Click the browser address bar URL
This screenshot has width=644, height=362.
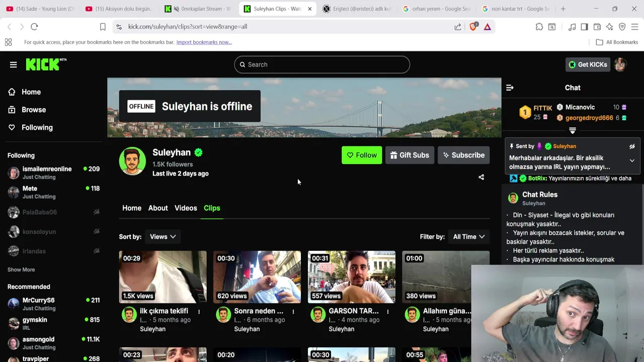pyautogui.click(x=188, y=27)
